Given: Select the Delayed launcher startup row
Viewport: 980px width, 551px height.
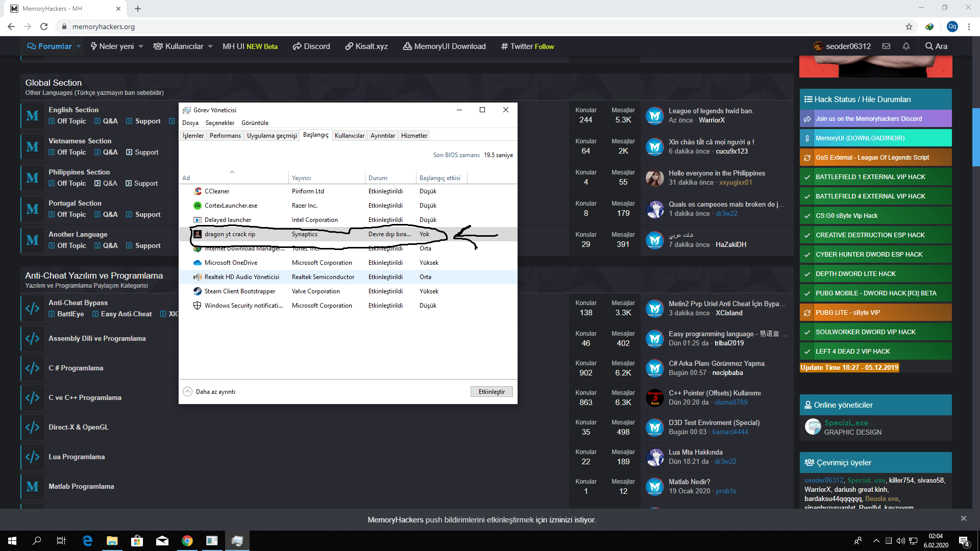Looking at the screenshot, I should point(348,220).
